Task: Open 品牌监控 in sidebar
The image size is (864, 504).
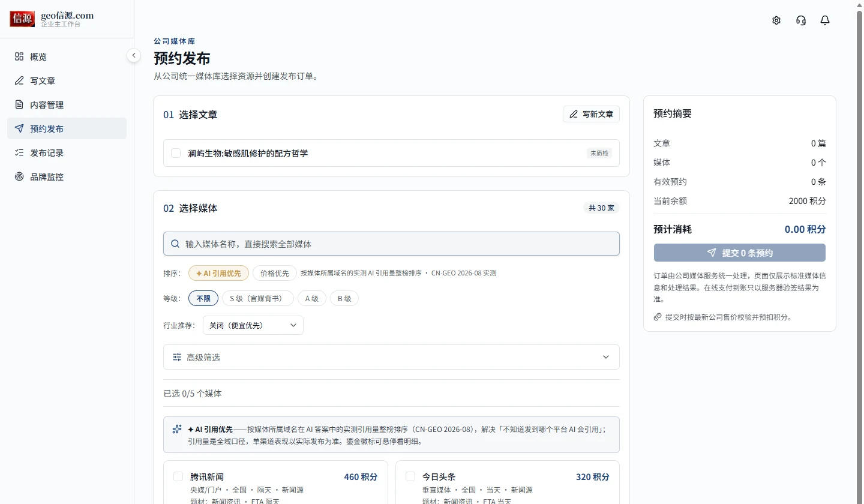Action: (x=67, y=176)
